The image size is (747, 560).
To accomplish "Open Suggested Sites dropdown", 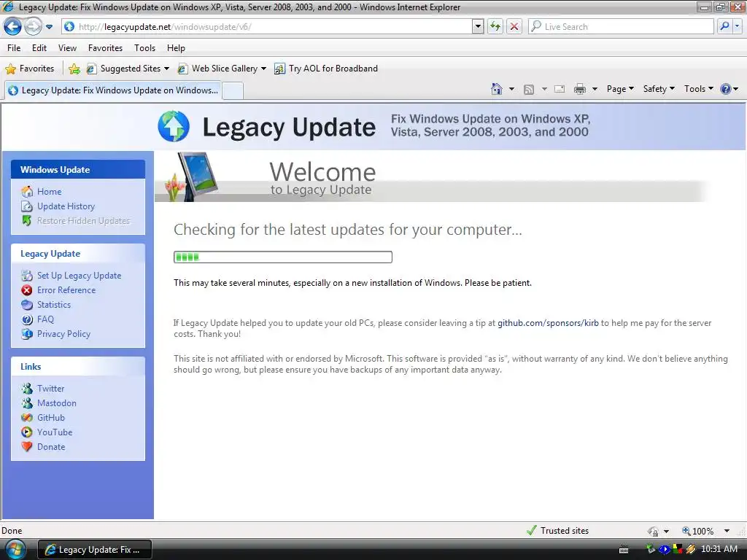I will pos(128,69).
